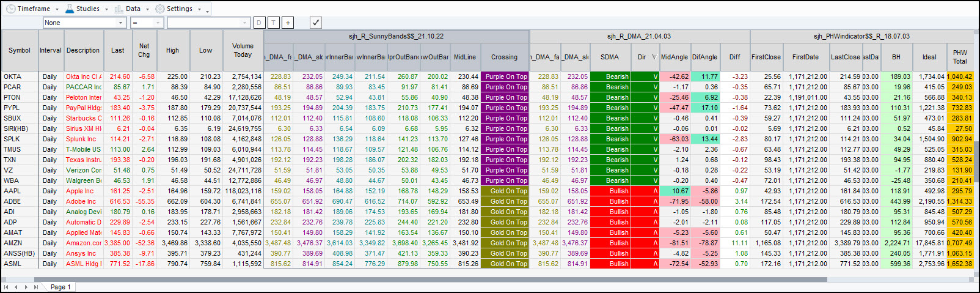This screenshot has width=980, height=293.
Task: Click ADP's MidLine value 232.80
Action: point(465,222)
